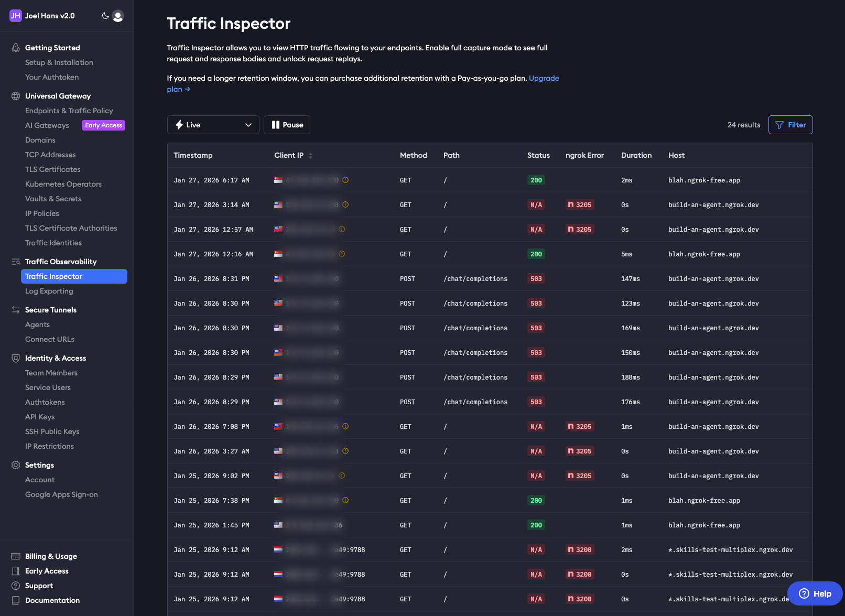Click the 3205 ngrok error badge in the 3:14 AM row
This screenshot has height=616, width=845.
click(x=579, y=205)
